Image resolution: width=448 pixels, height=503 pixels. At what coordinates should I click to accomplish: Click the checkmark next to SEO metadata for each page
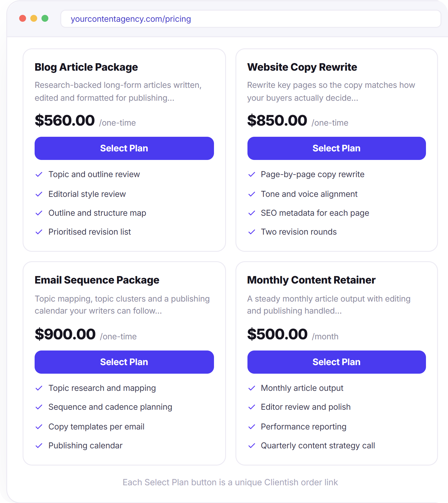[251, 213]
